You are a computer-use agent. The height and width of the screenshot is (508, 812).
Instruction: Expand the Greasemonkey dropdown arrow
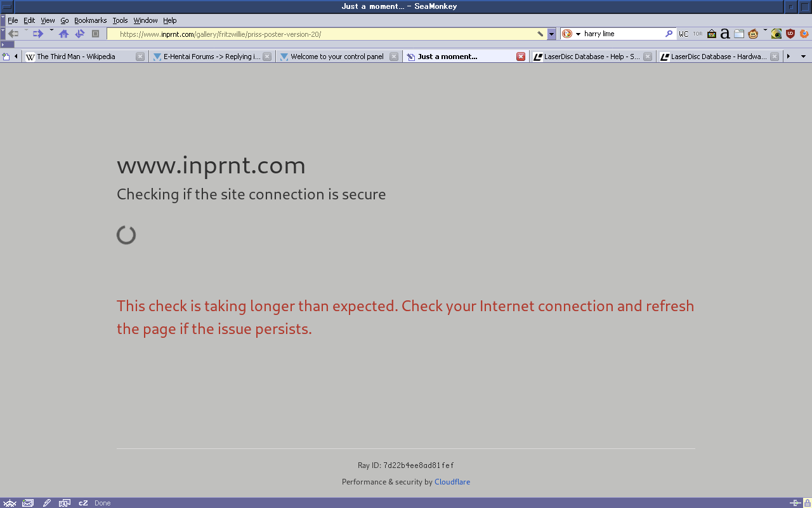(765, 30)
